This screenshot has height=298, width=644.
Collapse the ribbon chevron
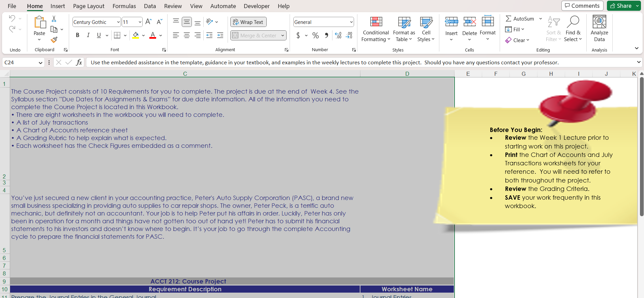click(x=637, y=48)
